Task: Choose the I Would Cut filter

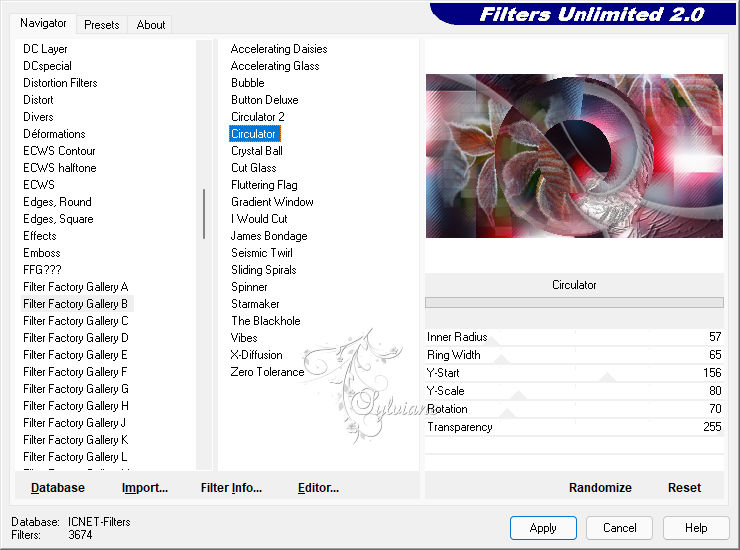Action: [259, 219]
